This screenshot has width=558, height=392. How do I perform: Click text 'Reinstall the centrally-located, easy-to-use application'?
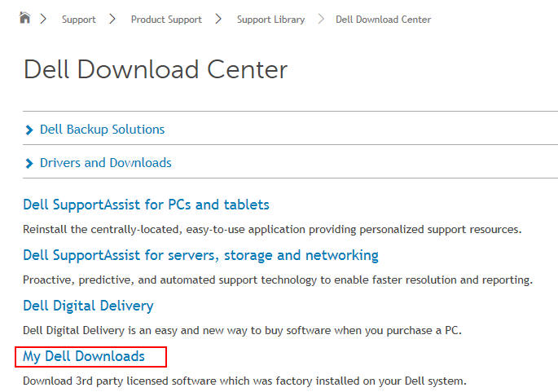[164, 229]
